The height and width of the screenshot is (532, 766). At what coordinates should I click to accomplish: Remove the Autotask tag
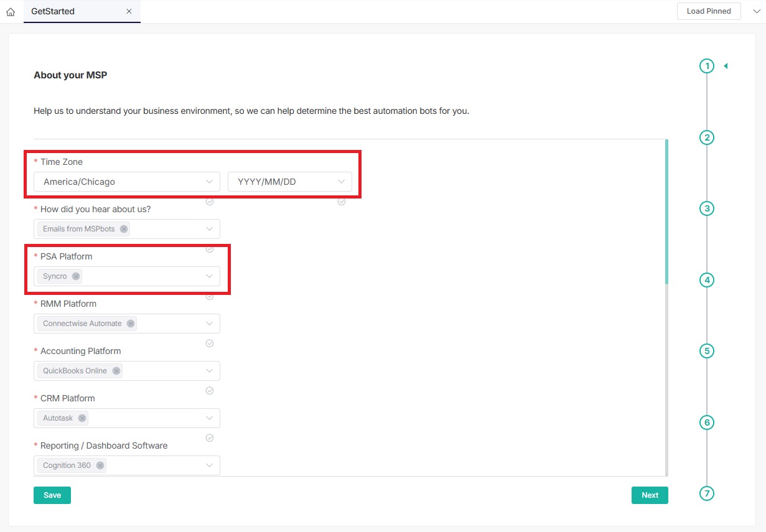(x=82, y=418)
